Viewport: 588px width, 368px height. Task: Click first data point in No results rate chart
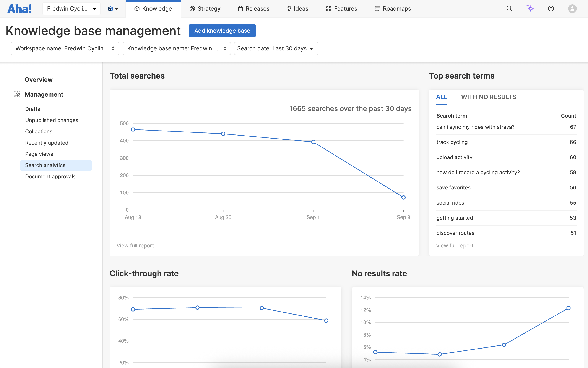(x=375, y=352)
